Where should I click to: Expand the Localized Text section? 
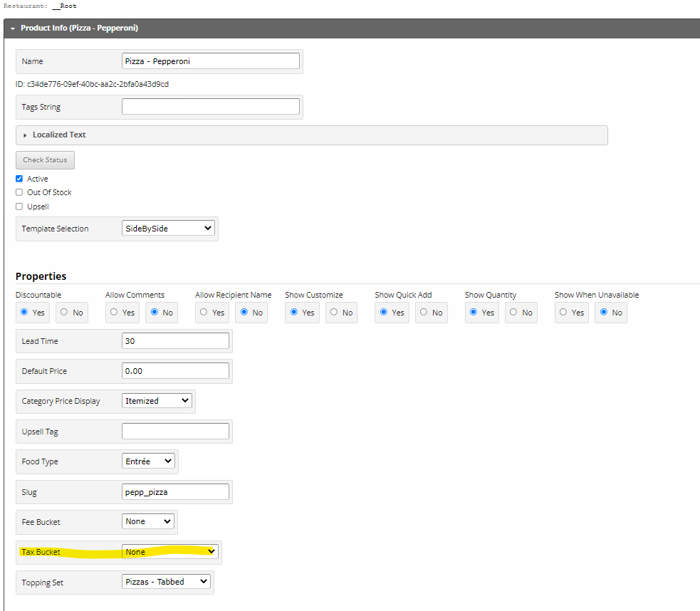25,135
